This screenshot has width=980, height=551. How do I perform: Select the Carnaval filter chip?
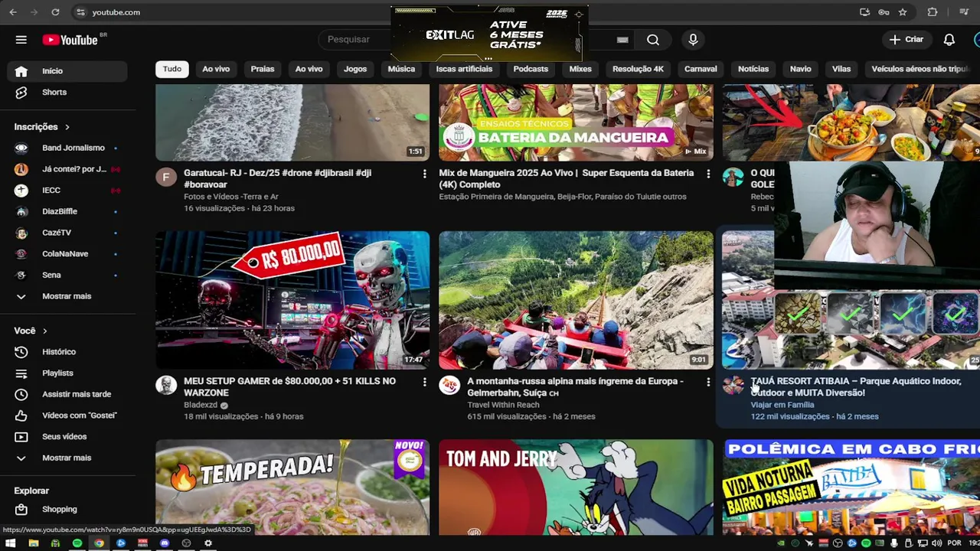pos(701,69)
